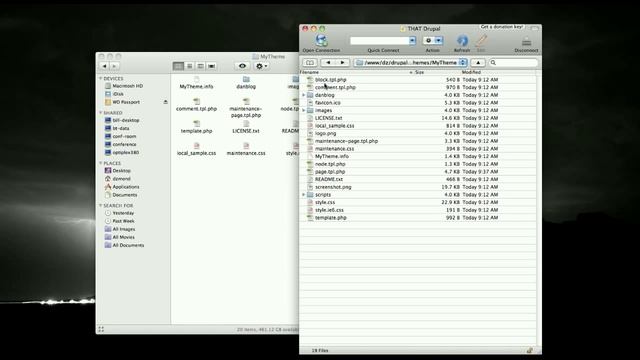Screen dimensions: 640x360
Task: Click Finder's back arrow button
Action: 104,66
